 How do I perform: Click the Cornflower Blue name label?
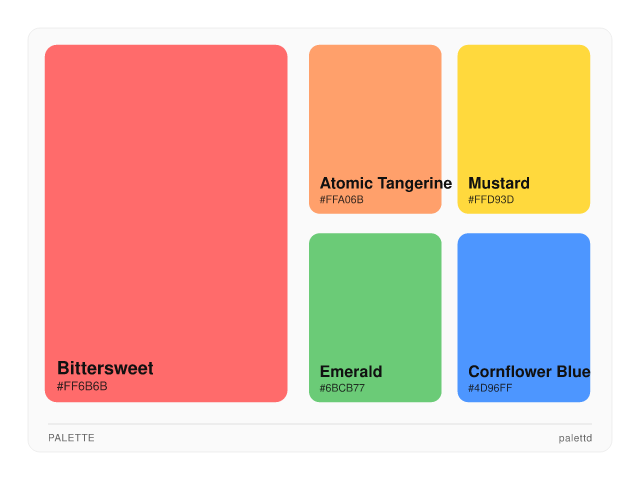click(528, 372)
